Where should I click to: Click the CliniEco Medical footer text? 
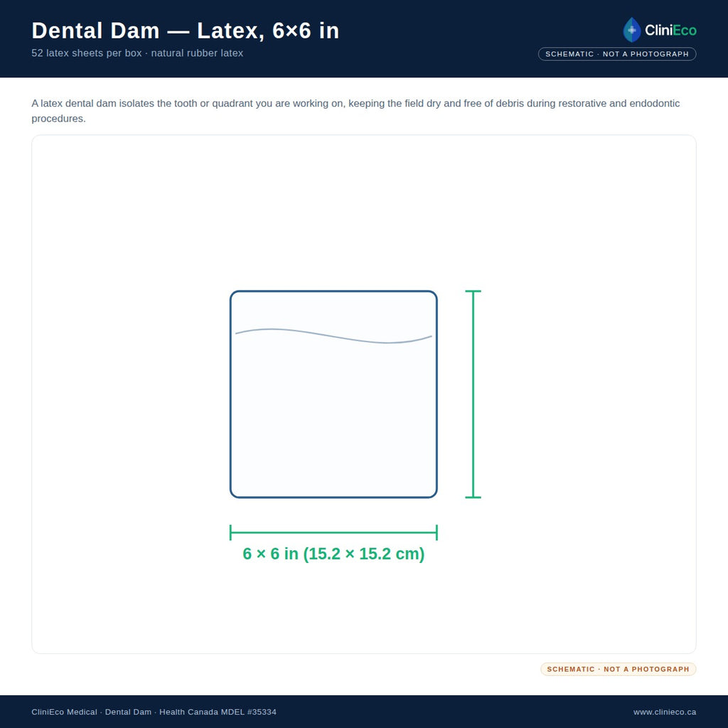(x=64, y=712)
